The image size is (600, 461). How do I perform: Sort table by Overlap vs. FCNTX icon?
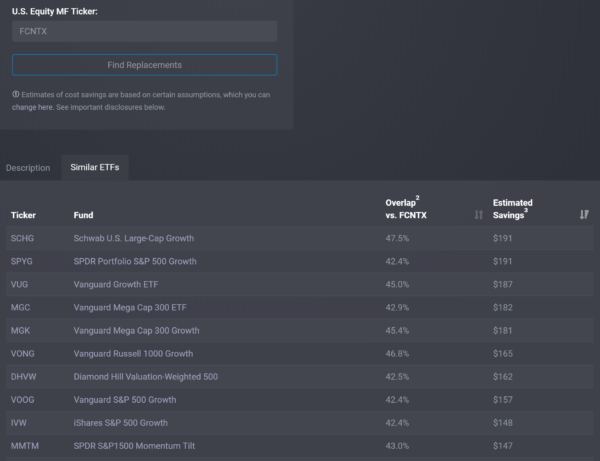(x=479, y=215)
